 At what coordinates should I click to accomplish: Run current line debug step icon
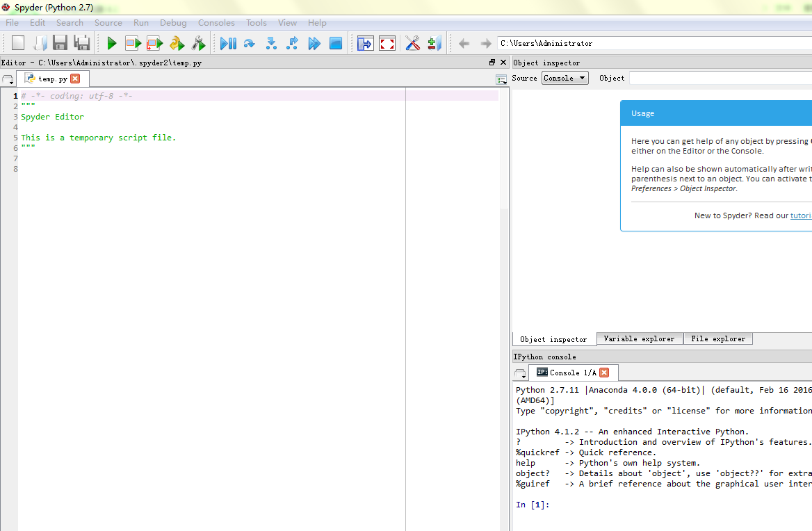click(x=249, y=43)
